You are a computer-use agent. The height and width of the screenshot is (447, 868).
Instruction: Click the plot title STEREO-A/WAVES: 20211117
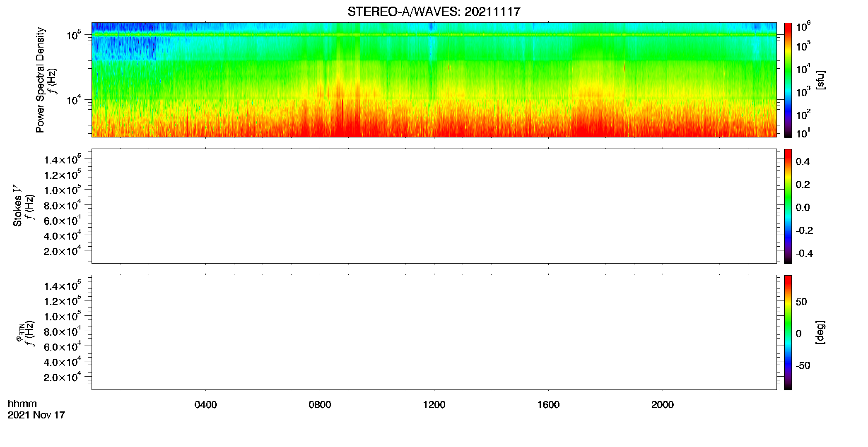click(x=434, y=12)
